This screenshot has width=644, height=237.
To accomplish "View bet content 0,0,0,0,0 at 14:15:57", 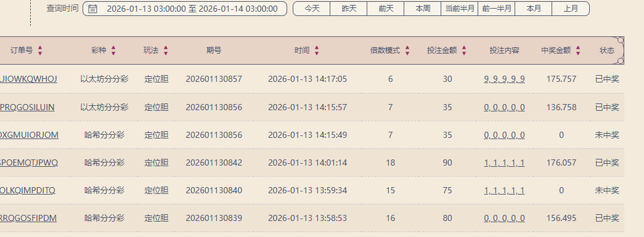I will [504, 108].
